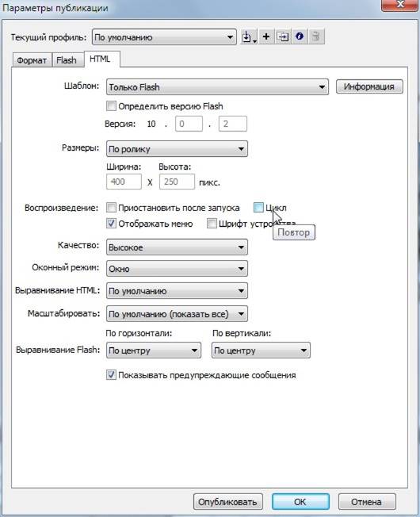Open the Масштабировать dropdown

(177, 313)
